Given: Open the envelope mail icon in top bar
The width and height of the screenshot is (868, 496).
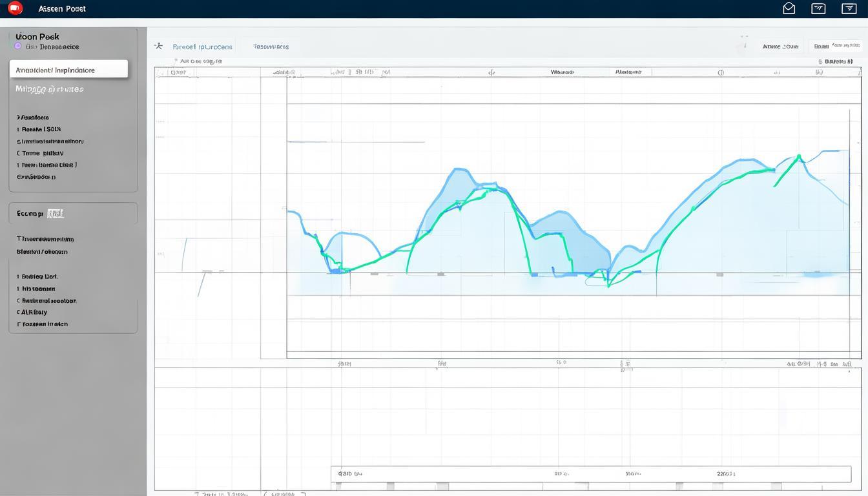Looking at the screenshot, I should click(x=789, y=8).
